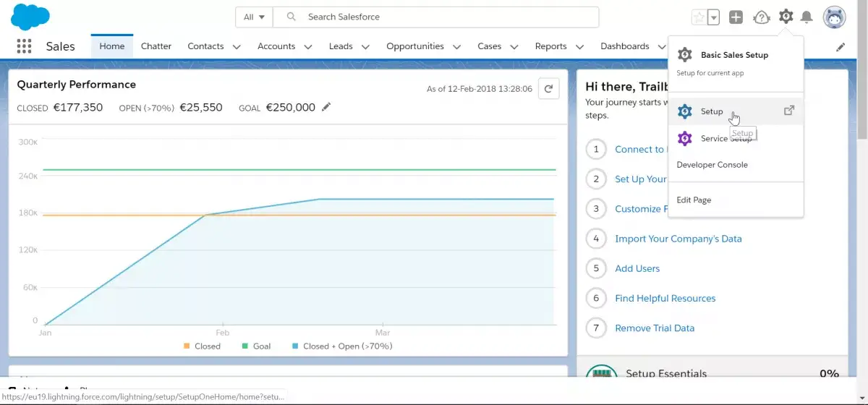Expand the Cases tab chevron
Viewport: 868px width, 405px height.
coord(514,47)
